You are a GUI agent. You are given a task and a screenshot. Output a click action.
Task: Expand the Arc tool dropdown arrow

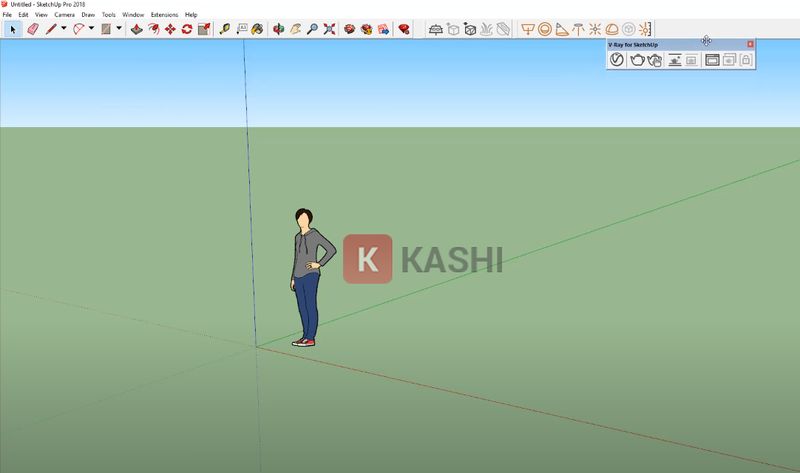(x=91, y=29)
